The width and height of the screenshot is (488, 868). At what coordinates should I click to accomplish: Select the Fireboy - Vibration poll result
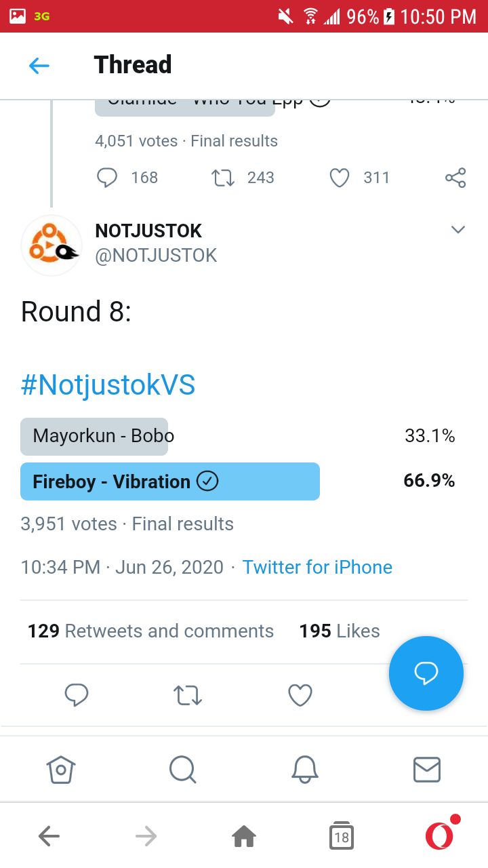[x=169, y=481]
